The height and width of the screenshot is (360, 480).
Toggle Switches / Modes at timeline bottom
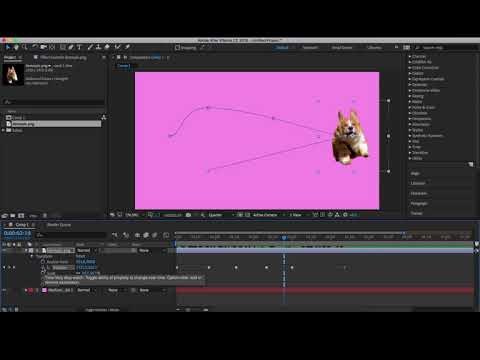click(x=102, y=310)
